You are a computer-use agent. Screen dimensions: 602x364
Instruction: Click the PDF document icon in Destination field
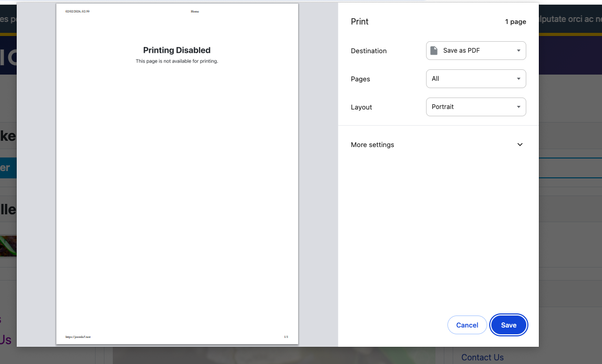(x=434, y=51)
